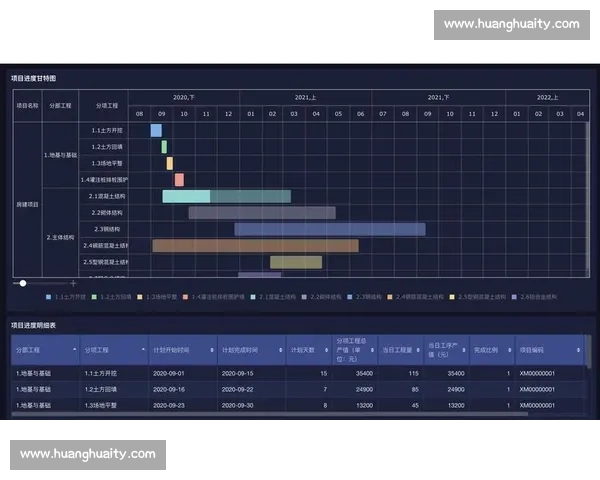The height and width of the screenshot is (480, 600).
Task: Click the zoom-in plus icon below the Gantt chart
Action: 73,284
